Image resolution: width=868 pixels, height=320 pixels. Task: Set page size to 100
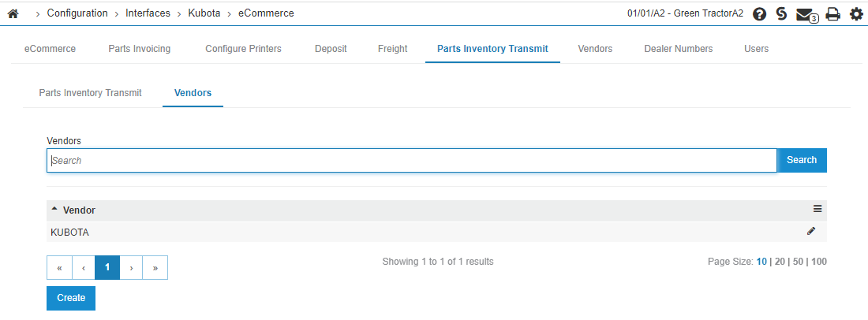click(819, 262)
